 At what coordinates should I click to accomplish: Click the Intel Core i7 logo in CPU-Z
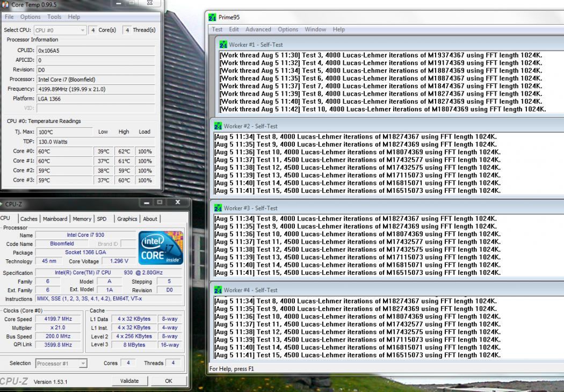pos(161,248)
